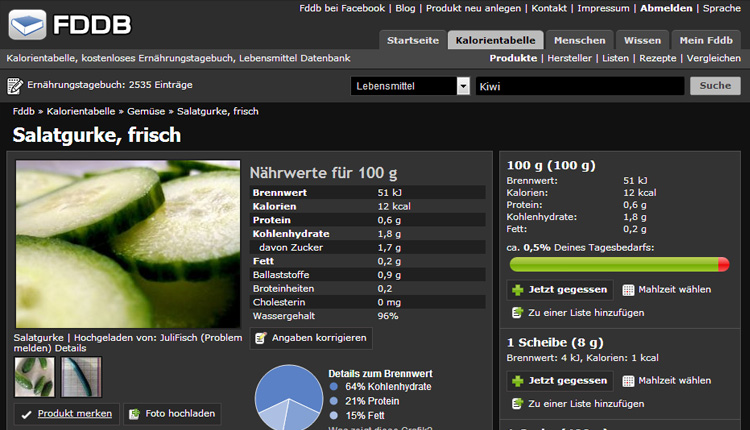Click the Fett legend color dot
This screenshot has width=750, height=430.
point(334,415)
